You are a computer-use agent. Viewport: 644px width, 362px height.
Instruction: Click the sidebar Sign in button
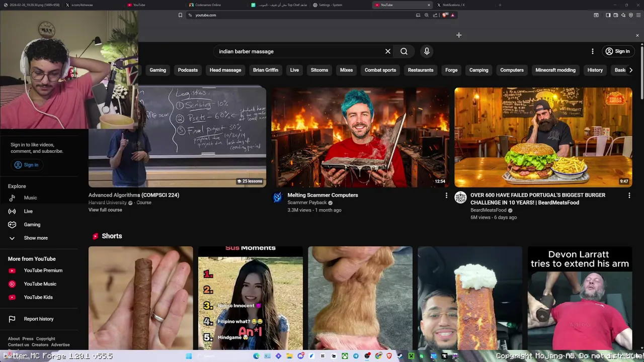pos(26,165)
